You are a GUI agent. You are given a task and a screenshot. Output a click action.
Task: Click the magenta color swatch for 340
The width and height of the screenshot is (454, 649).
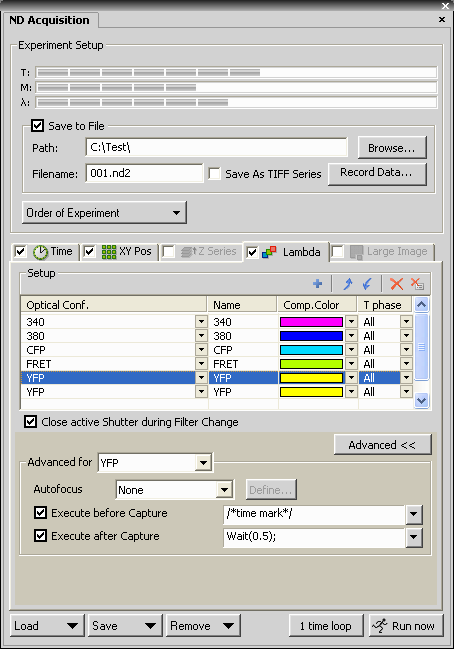click(x=311, y=322)
